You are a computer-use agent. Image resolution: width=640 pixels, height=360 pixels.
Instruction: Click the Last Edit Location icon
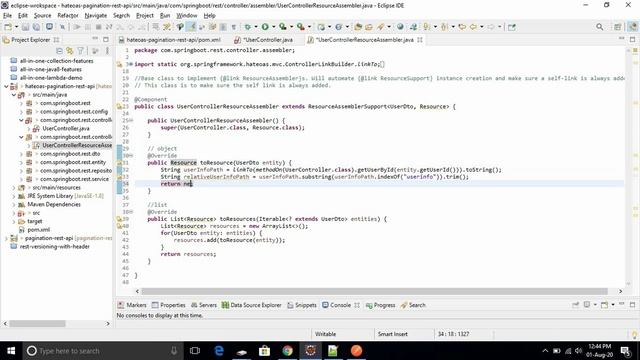tap(462, 27)
